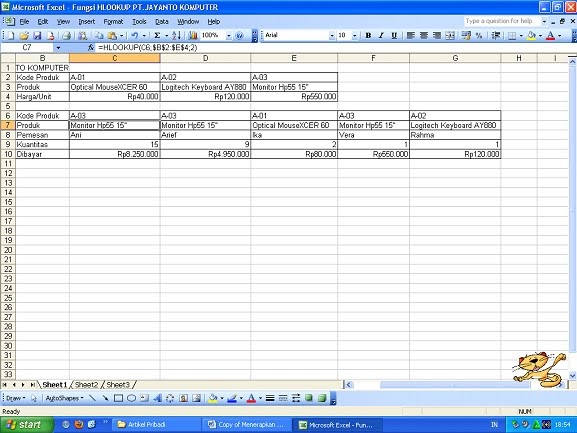Viewport: 577px width, 433px height.
Task: Click the Font Color red A on formatting toolbar
Action: click(x=550, y=36)
